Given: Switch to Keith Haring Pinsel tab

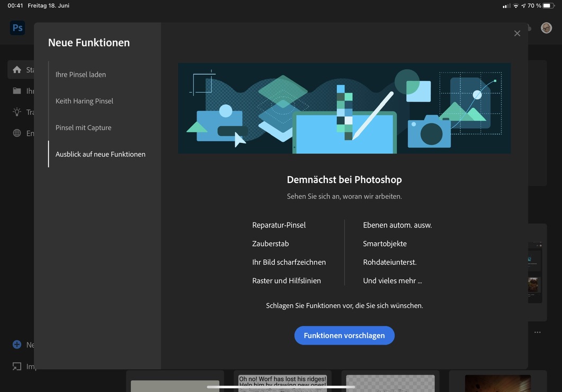Looking at the screenshot, I should pos(84,101).
